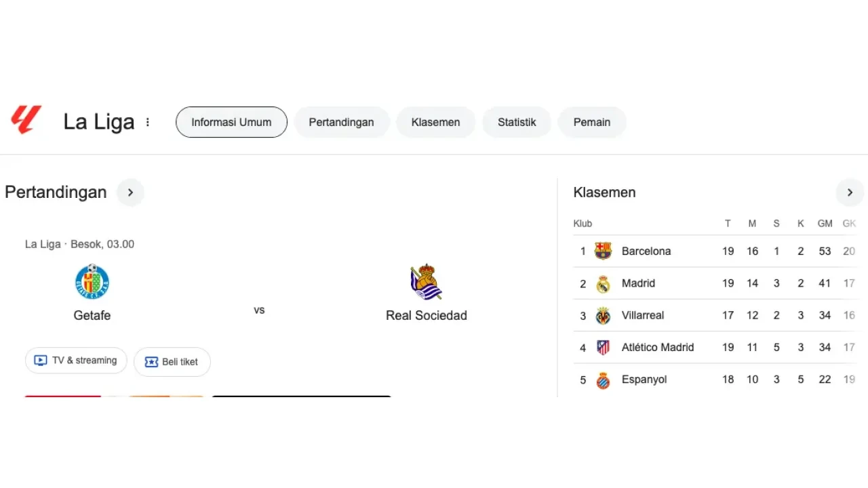868x488 pixels.
Task: Click the Villarreal crest in standings
Action: (x=603, y=316)
